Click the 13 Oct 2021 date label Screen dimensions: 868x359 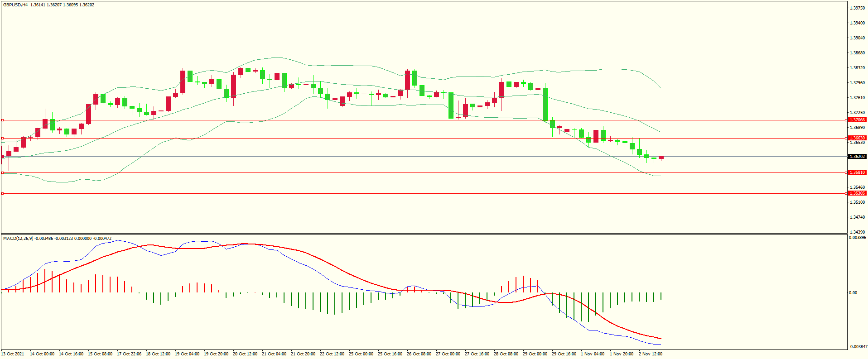(x=13, y=354)
